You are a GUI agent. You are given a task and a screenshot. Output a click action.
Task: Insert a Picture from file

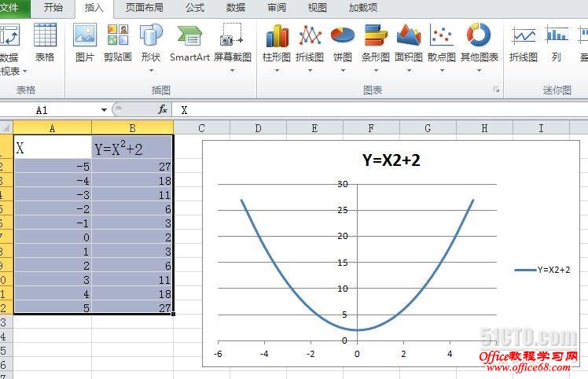pos(85,42)
